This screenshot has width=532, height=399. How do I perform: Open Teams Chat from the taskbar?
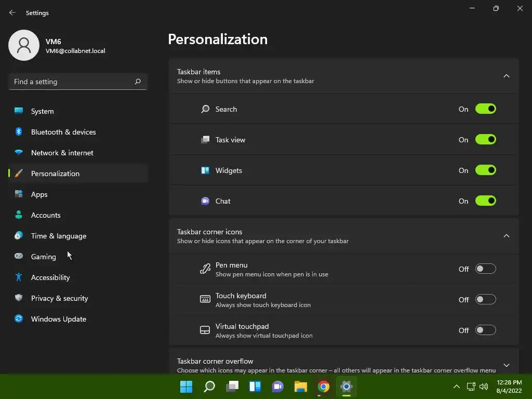[277, 387]
